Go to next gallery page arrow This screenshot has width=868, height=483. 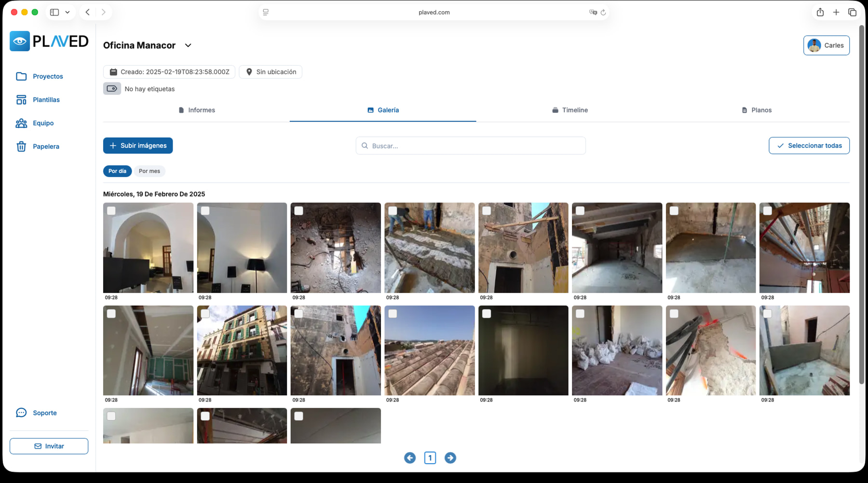[x=450, y=458]
